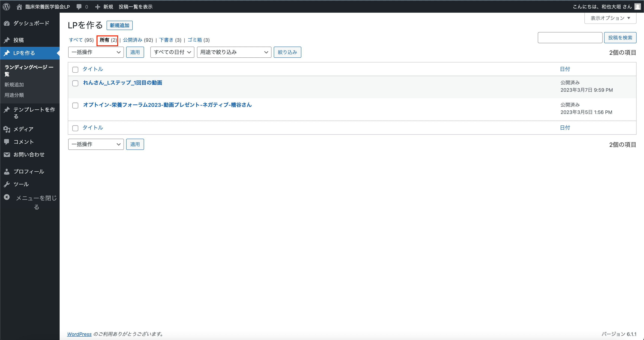This screenshot has width=644, height=340.
Task: Click the 新規追加 button next to title
Action: pos(119,26)
